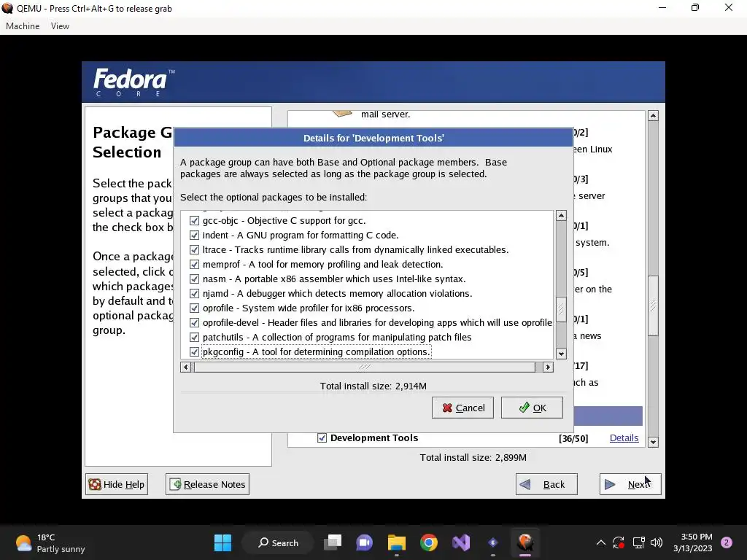Show hidden system tray icons
The height and width of the screenshot is (560, 747).
coord(601,542)
